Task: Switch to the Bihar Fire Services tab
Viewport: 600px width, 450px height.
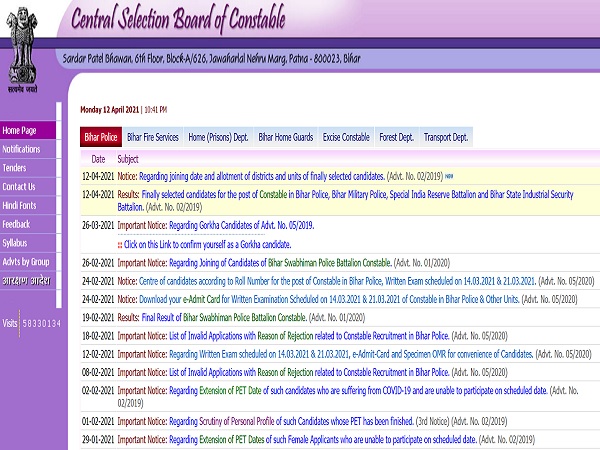Action: pos(153,137)
